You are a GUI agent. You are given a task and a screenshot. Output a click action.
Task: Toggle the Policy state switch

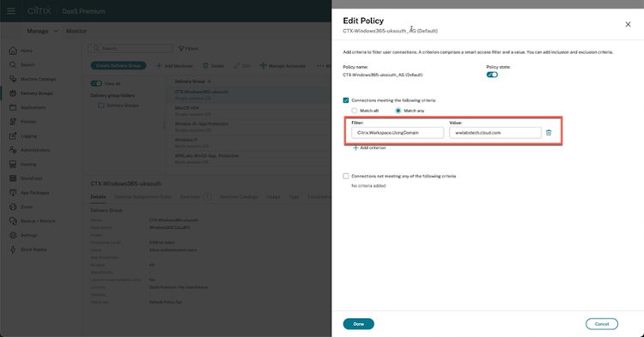click(x=492, y=75)
